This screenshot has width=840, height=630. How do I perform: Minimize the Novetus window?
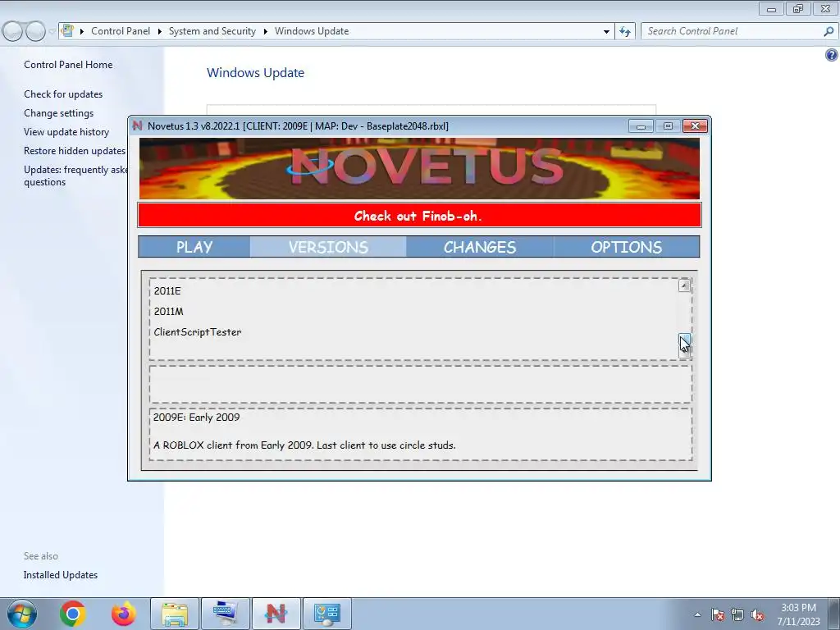(x=641, y=126)
